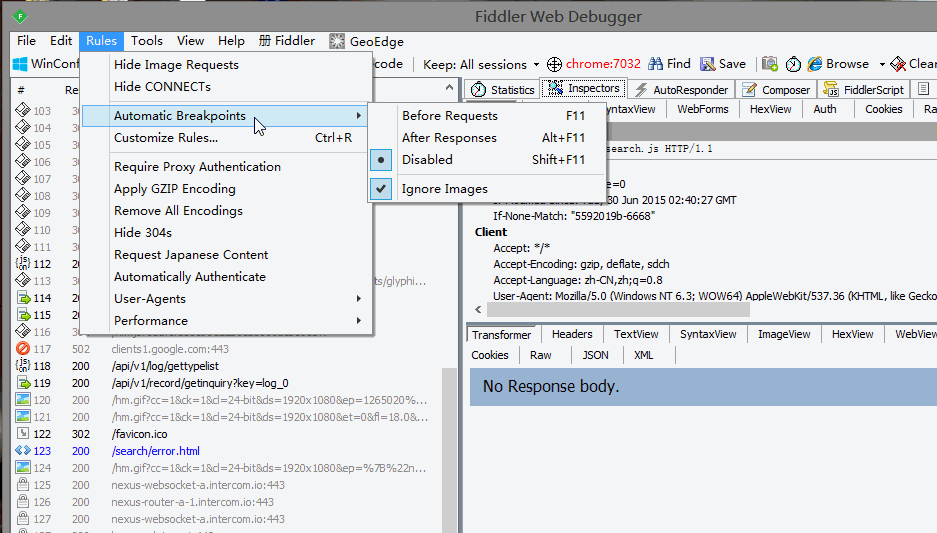Image resolution: width=937 pixels, height=533 pixels.
Task: Switch to request Auth tab
Action: coord(825,109)
